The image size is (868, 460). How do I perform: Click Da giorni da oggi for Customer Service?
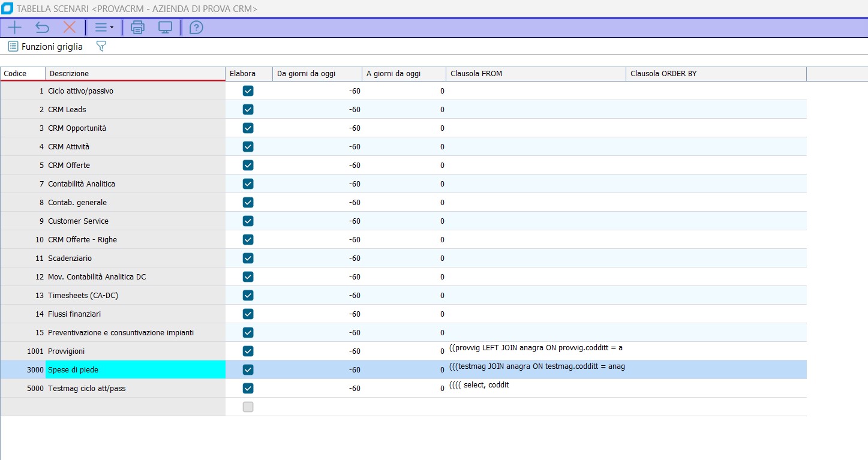(317, 221)
